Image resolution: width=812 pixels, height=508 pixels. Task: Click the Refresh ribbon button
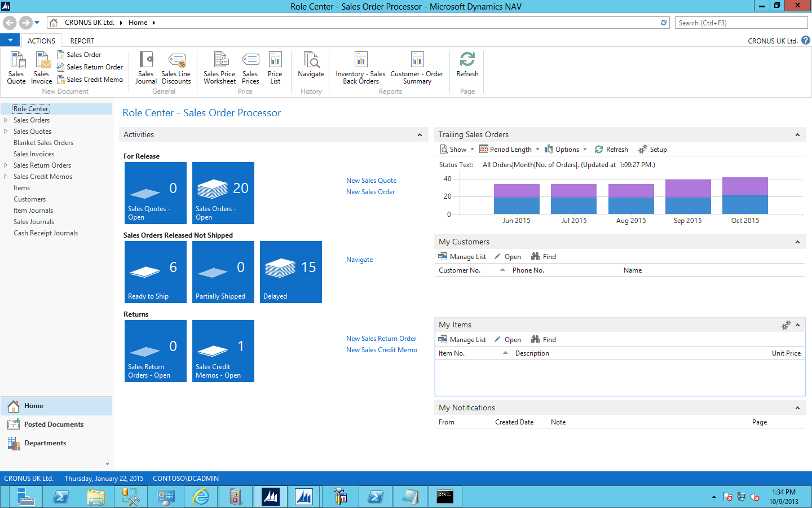[467, 65]
